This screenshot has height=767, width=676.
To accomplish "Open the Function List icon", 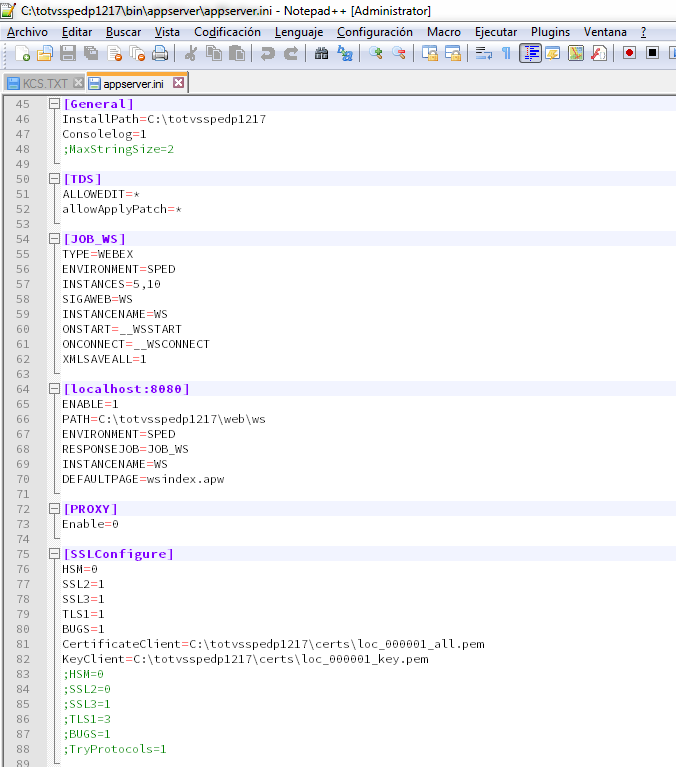I will point(599,53).
